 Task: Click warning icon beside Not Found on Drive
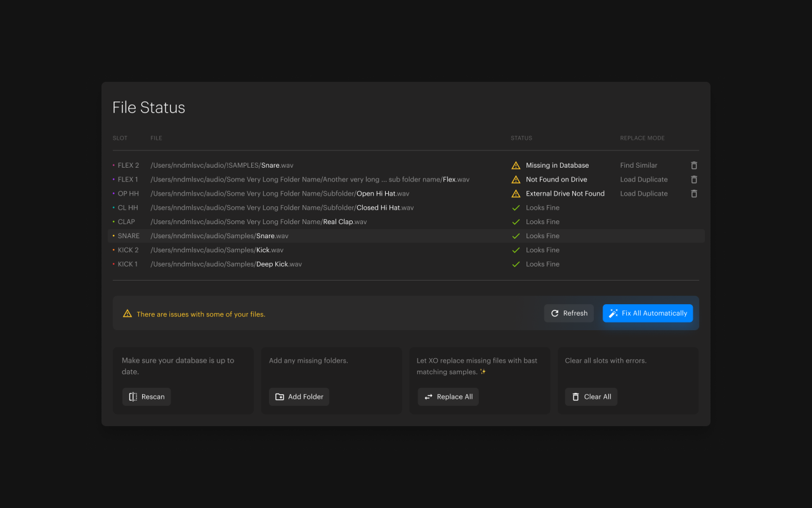coord(516,180)
